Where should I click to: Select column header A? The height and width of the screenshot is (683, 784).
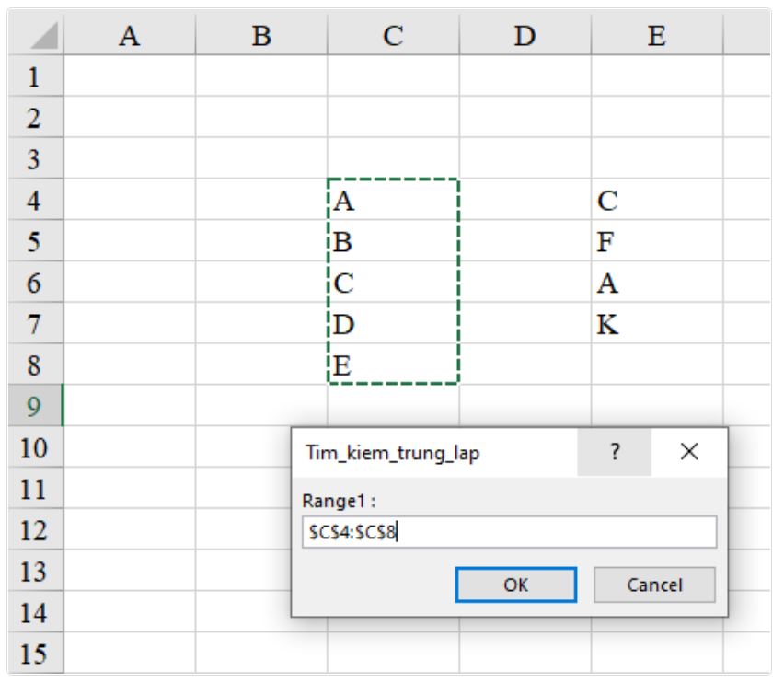132,35
